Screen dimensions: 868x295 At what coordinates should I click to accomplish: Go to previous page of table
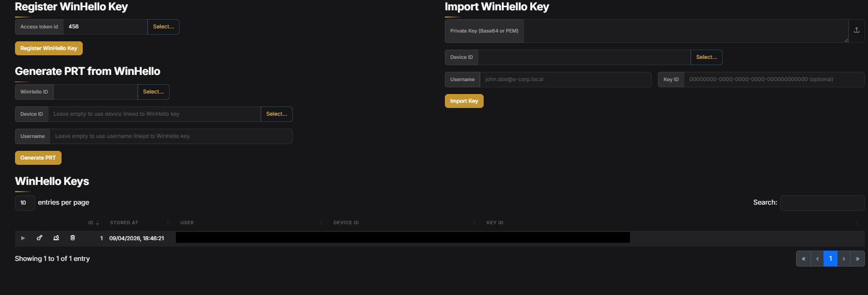click(x=817, y=259)
